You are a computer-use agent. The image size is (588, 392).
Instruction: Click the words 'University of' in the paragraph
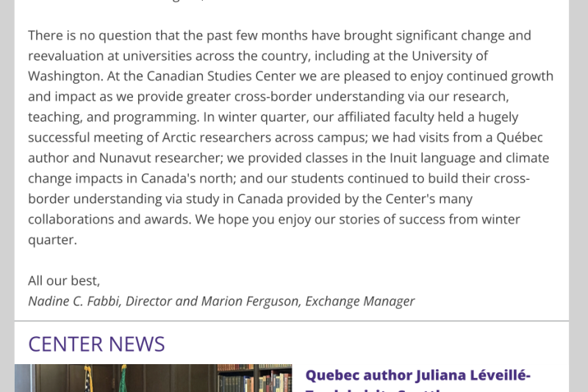(x=450, y=56)
